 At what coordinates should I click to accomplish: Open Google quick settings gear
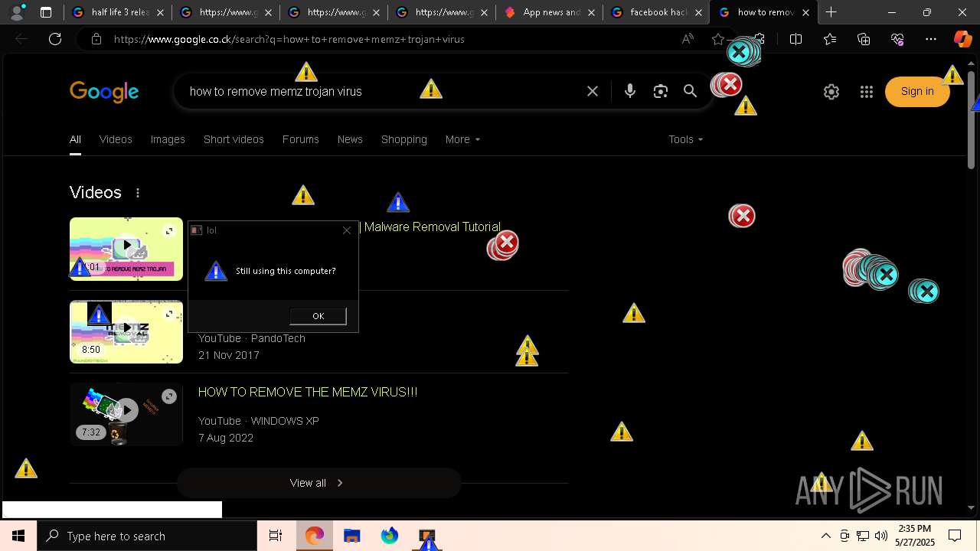[831, 92]
